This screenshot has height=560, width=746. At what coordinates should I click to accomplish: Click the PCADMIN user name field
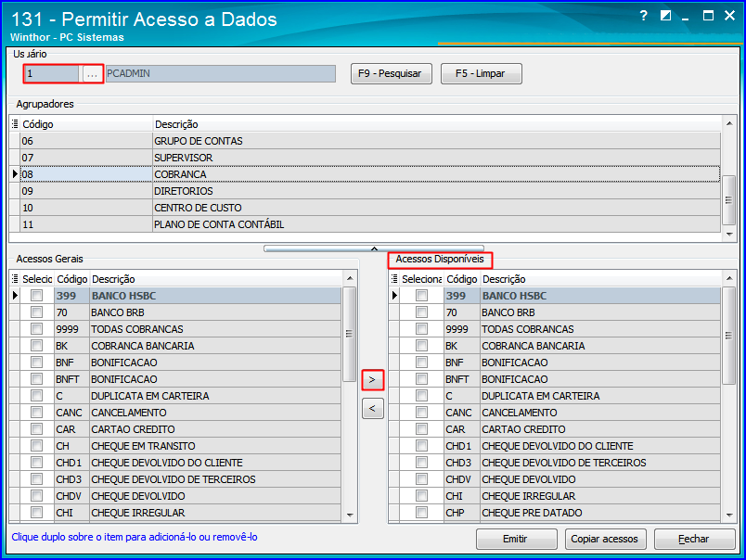pos(220,73)
